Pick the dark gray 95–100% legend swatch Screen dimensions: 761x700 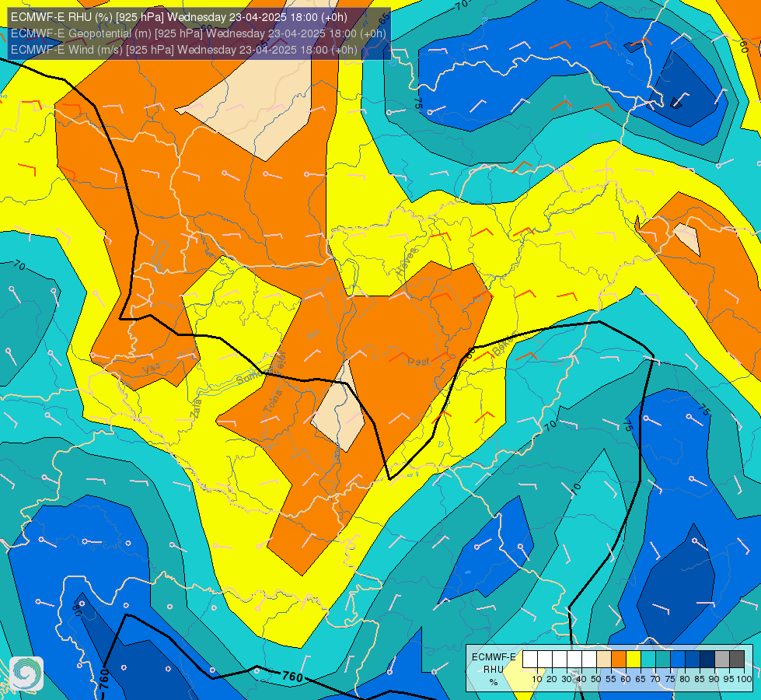[x=737, y=660]
